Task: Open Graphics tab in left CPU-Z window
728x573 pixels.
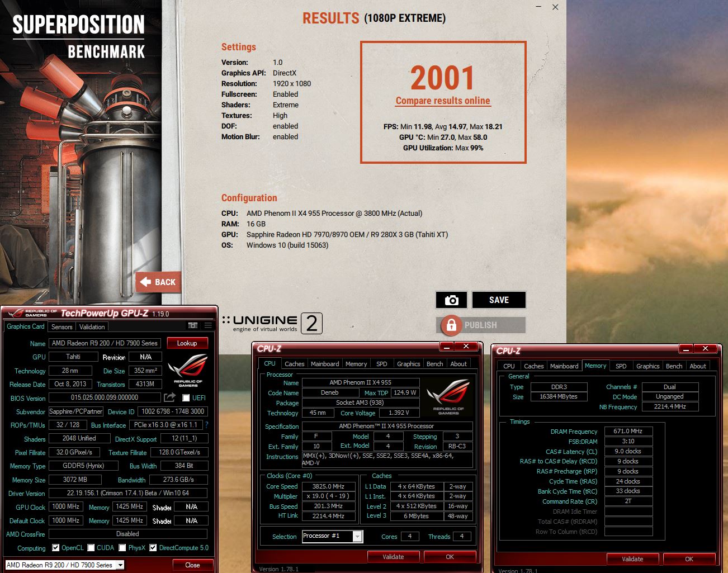Action: [408, 364]
